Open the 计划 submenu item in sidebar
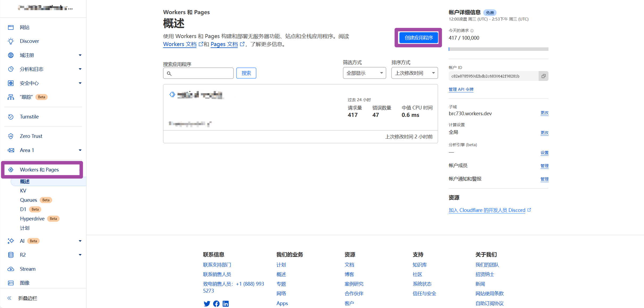Viewport: 644px width, 308px height. coord(25,228)
